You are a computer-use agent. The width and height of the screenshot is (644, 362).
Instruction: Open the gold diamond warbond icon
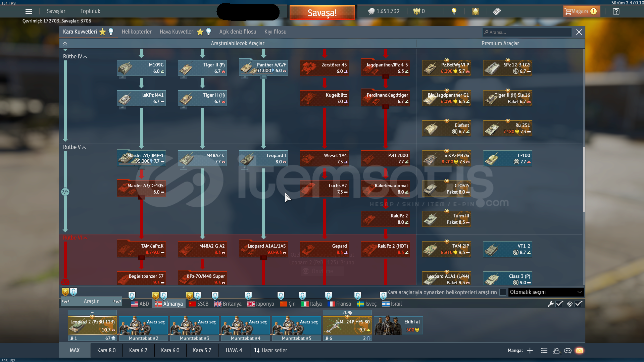coord(476,11)
